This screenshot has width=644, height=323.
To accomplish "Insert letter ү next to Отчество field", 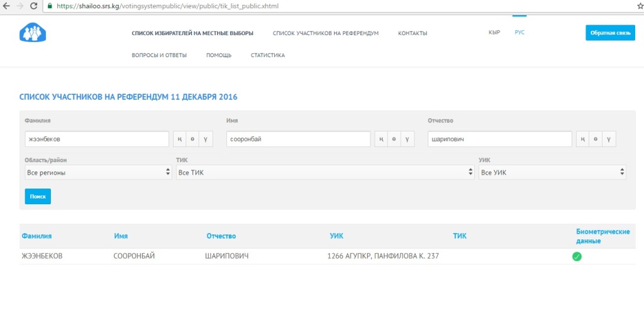I will (x=609, y=139).
